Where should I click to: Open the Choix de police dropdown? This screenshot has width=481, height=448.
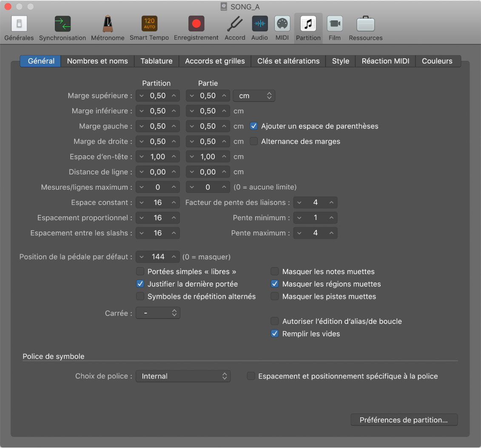[183, 376]
